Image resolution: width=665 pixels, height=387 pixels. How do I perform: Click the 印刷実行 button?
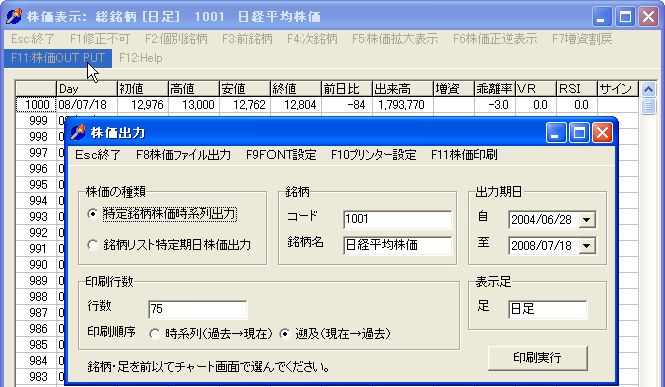click(x=537, y=358)
